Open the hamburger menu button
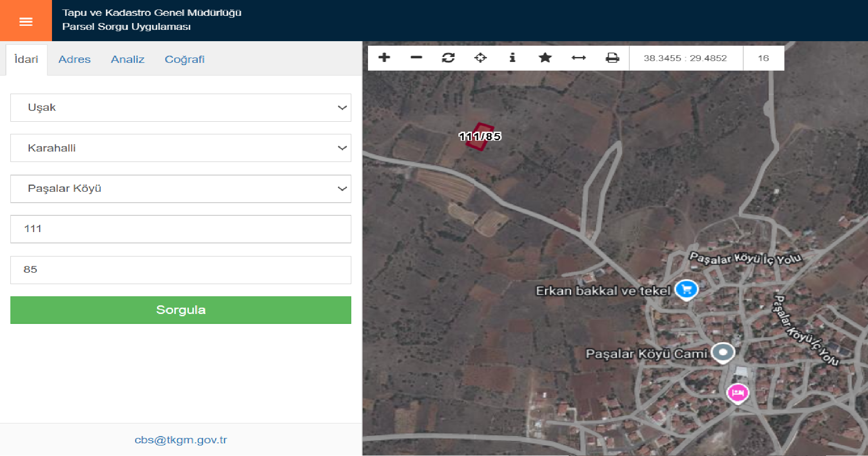The width and height of the screenshot is (868, 456). (x=26, y=21)
